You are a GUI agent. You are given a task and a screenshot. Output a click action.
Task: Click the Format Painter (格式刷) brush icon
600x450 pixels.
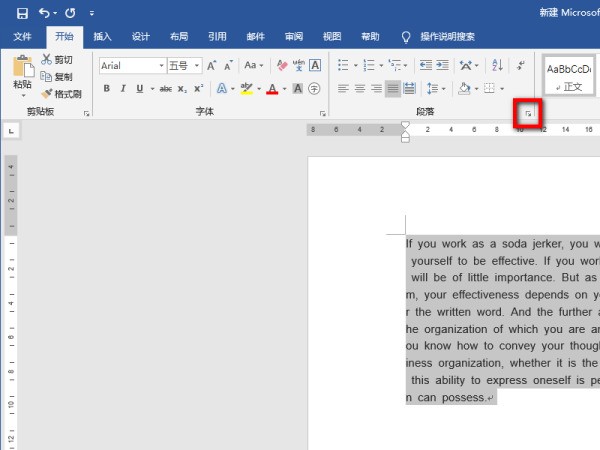pyautogui.click(x=47, y=93)
